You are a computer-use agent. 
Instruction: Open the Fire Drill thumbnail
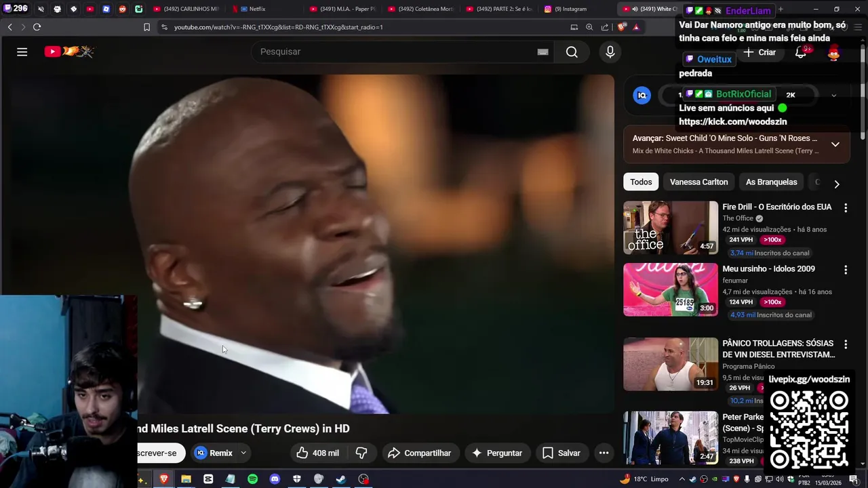[670, 227]
